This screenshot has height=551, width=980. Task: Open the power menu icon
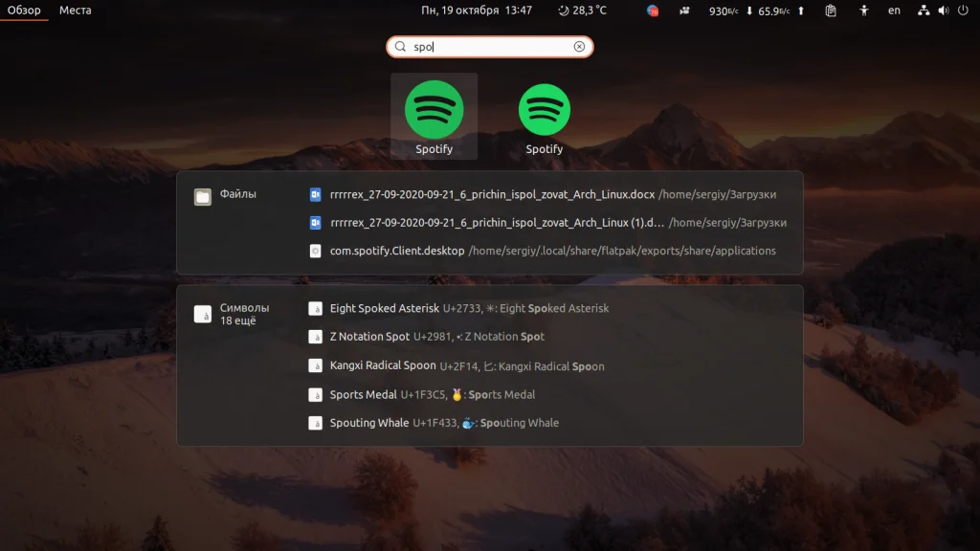(x=963, y=11)
